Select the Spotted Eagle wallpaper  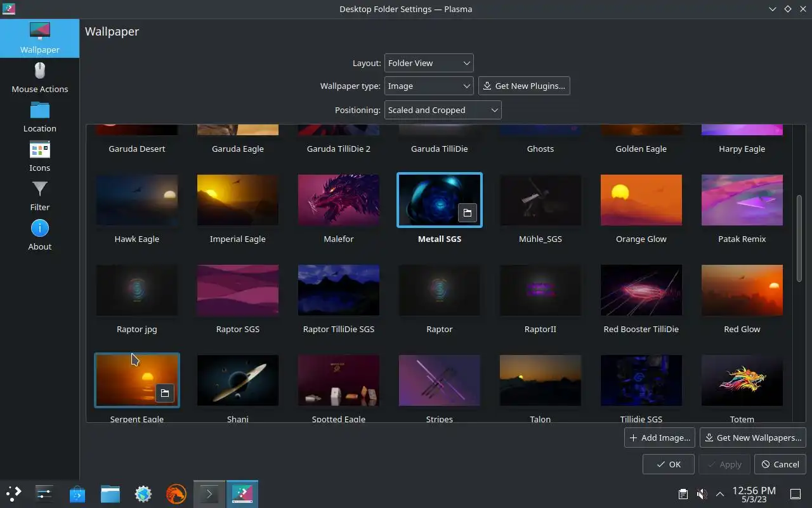pyautogui.click(x=338, y=380)
